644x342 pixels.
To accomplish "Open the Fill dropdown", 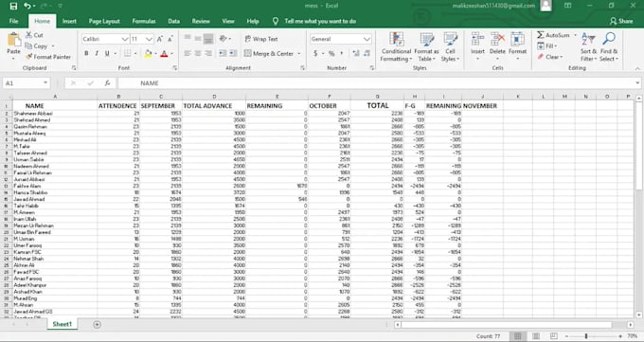I will [x=547, y=46].
